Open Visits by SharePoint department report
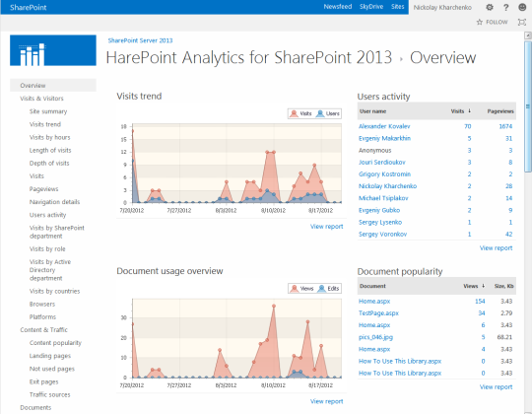Viewport: 532px width, 414px height. 57,232
